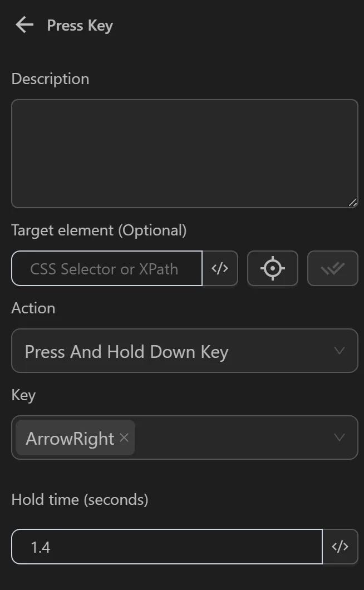Click the Hold time value field
This screenshot has height=590, width=364.
[167, 547]
